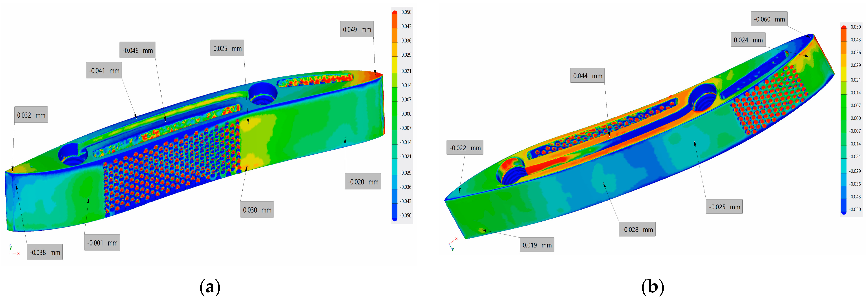The height and width of the screenshot is (301, 868).
Task: Click the 0.019 mm deviation label
Action: coord(537,245)
